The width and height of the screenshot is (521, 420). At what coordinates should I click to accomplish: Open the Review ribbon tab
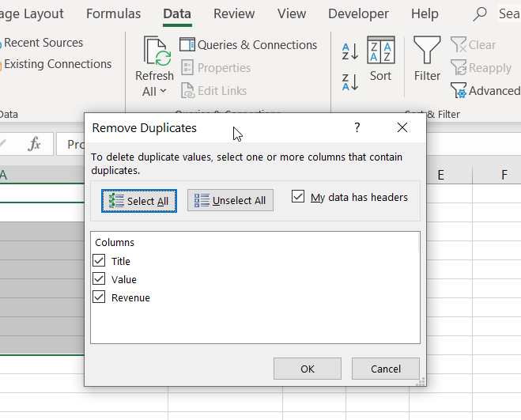click(x=234, y=14)
